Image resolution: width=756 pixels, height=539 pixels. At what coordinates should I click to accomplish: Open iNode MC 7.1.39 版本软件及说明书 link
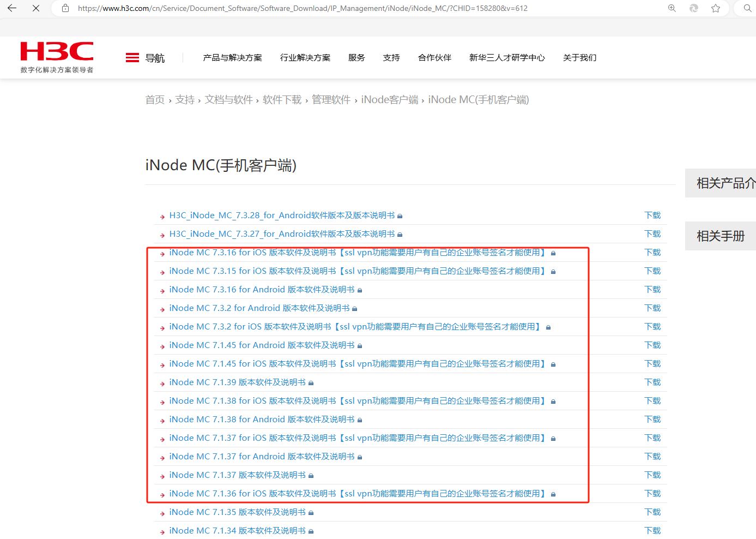(x=238, y=382)
